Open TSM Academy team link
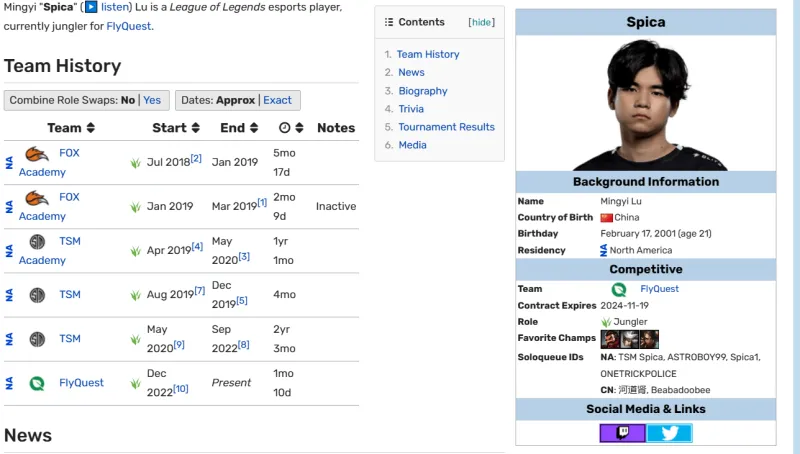Viewport: 800px width, 454px height. tap(49, 250)
